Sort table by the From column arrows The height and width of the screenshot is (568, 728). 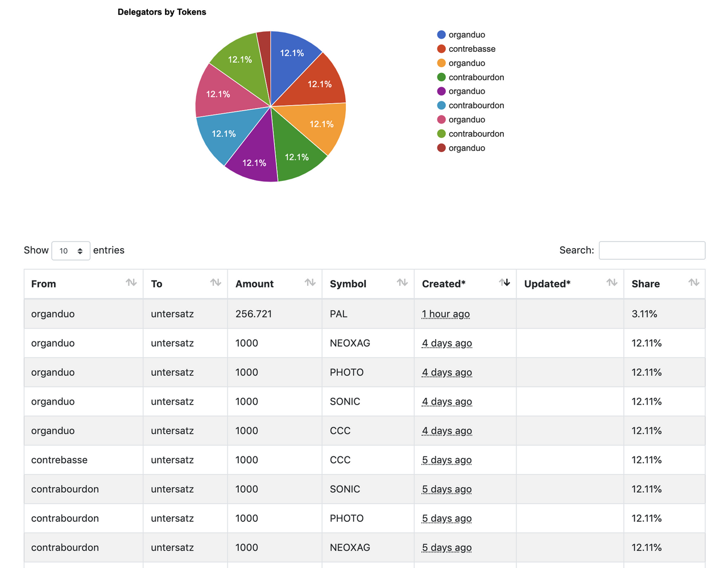coord(131,283)
